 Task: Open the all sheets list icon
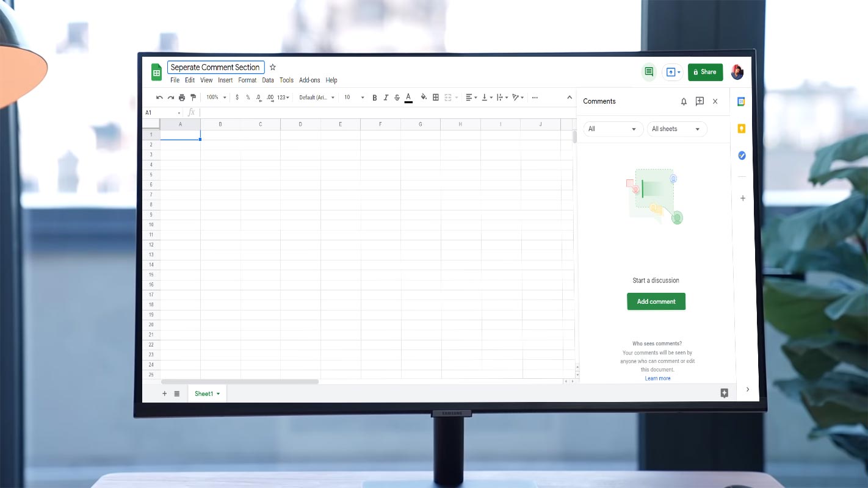tap(177, 393)
